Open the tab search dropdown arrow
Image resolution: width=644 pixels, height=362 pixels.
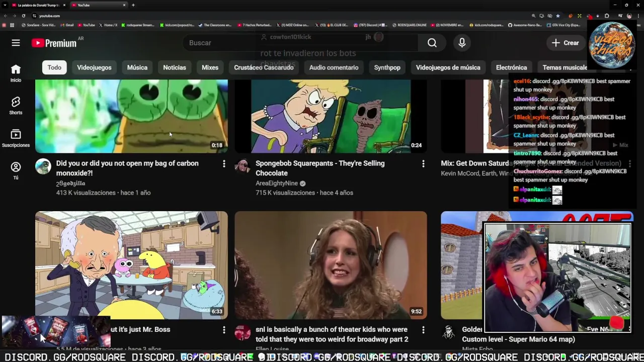click(5, 5)
